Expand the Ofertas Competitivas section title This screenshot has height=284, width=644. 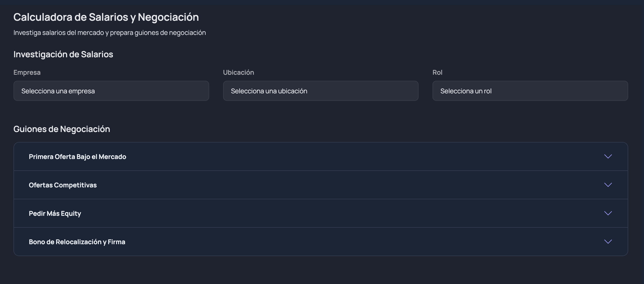[x=63, y=185]
